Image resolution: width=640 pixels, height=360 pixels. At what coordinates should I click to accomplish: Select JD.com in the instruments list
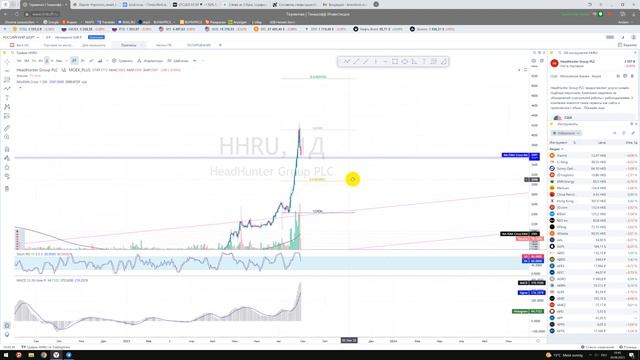pos(593,207)
